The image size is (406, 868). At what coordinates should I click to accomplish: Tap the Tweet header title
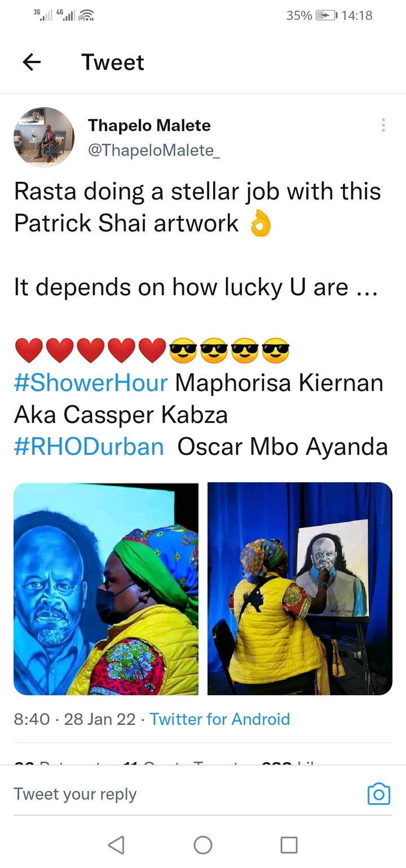click(x=113, y=62)
